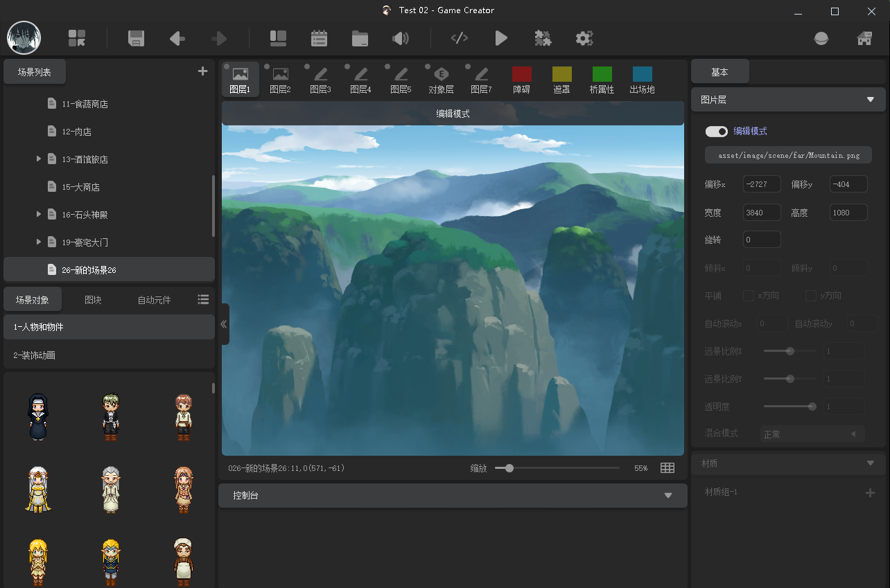The height and width of the screenshot is (588, 890).
Task: Add a new scene with plus icon
Action: (x=202, y=71)
